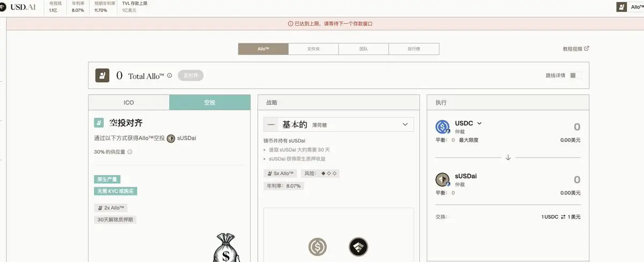The width and height of the screenshot is (644, 262).
Task: Click the USDC dollar coin in strategy diagram
Action: tap(317, 247)
